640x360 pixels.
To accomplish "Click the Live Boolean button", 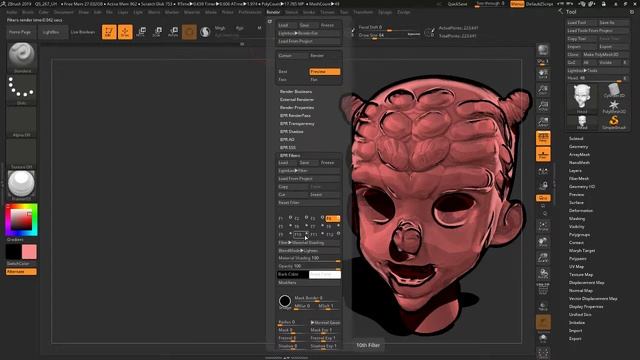I will coord(83,32).
